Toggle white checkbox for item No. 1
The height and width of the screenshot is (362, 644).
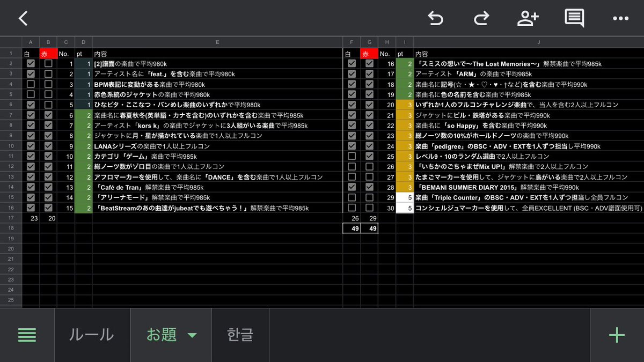(x=31, y=63)
